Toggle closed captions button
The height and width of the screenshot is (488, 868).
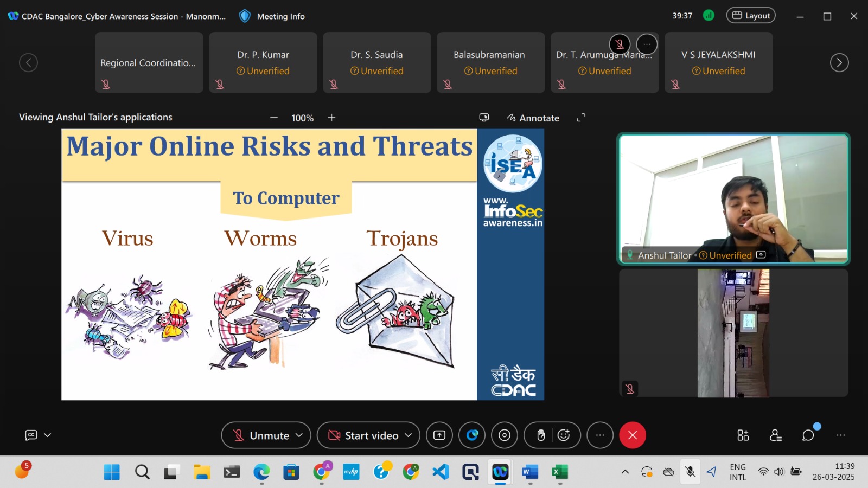pos(31,435)
